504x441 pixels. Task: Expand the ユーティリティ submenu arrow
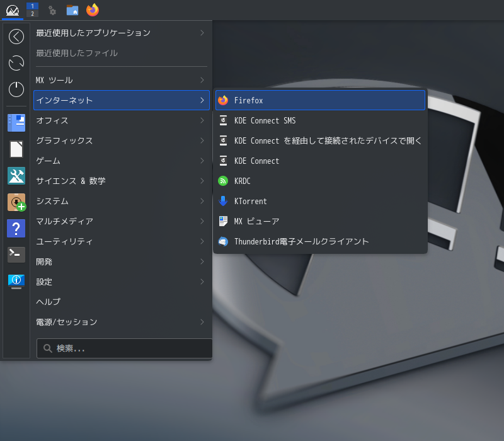tap(202, 241)
